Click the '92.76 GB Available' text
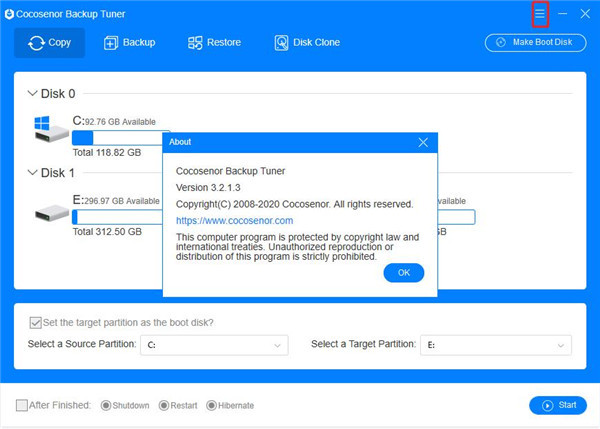Screen dimensions: 600x429 point(120,122)
